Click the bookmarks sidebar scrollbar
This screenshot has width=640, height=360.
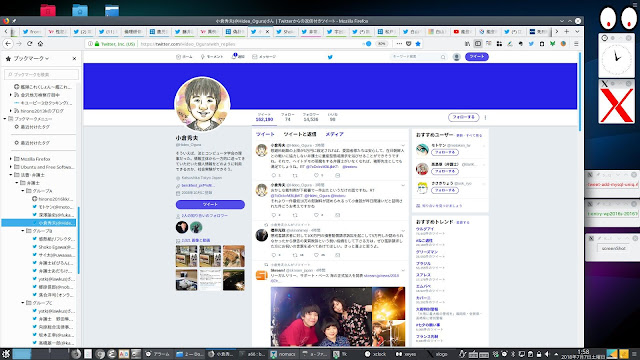click(78, 241)
